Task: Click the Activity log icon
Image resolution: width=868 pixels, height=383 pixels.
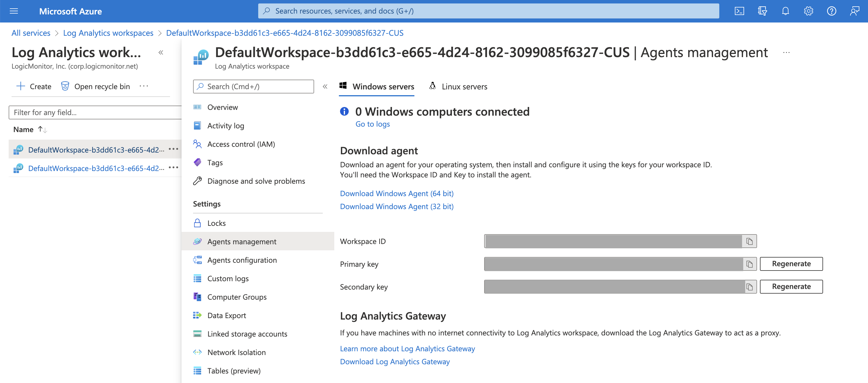Action: click(197, 125)
